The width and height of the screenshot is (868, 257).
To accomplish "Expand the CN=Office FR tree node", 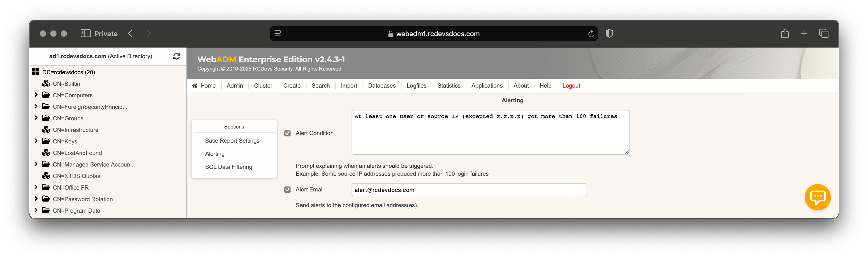I will (x=36, y=187).
